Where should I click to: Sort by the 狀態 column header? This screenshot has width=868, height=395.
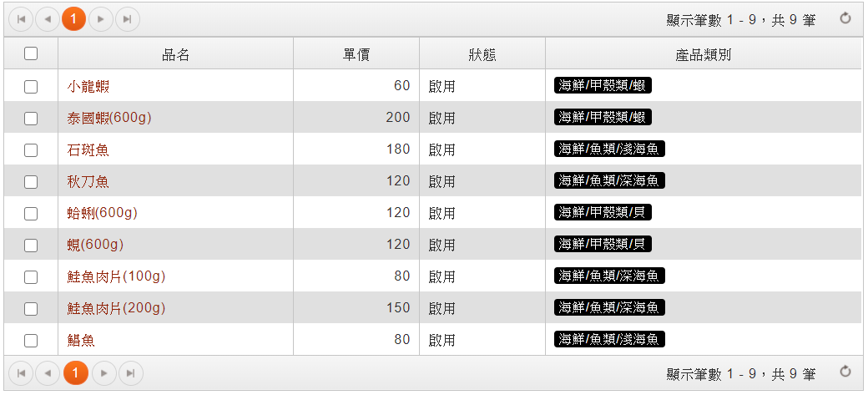[x=482, y=53]
